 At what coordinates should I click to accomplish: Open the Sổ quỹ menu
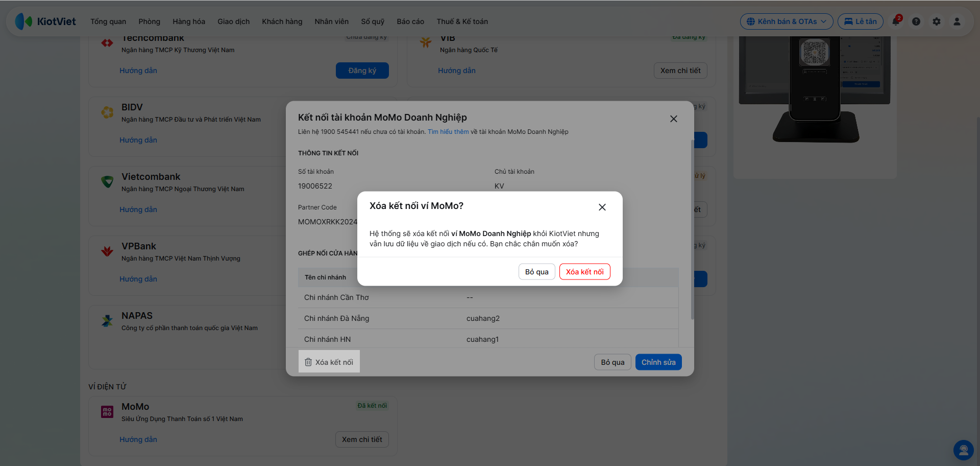click(373, 21)
